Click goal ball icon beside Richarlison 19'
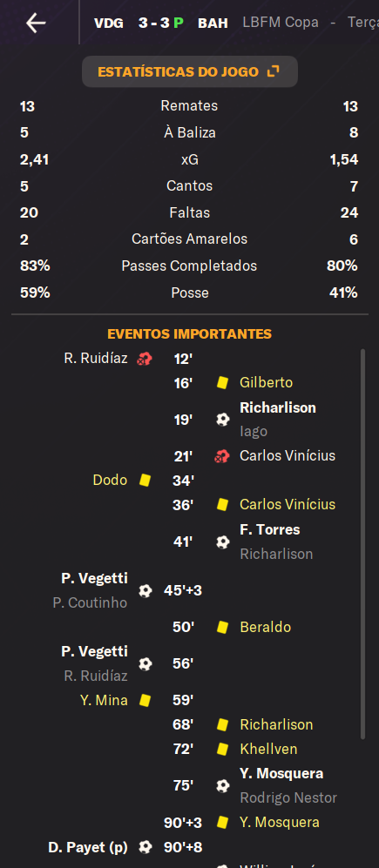The height and width of the screenshot is (868, 379). [223, 420]
